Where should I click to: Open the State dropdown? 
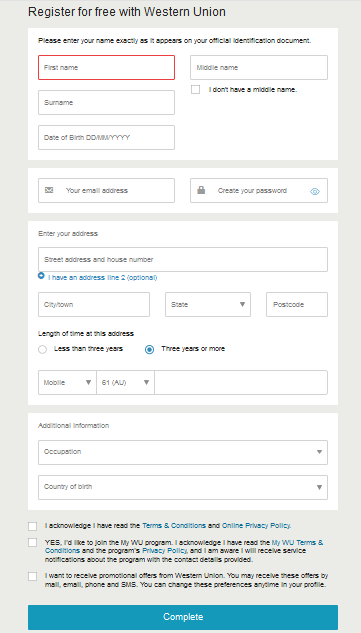click(x=208, y=304)
